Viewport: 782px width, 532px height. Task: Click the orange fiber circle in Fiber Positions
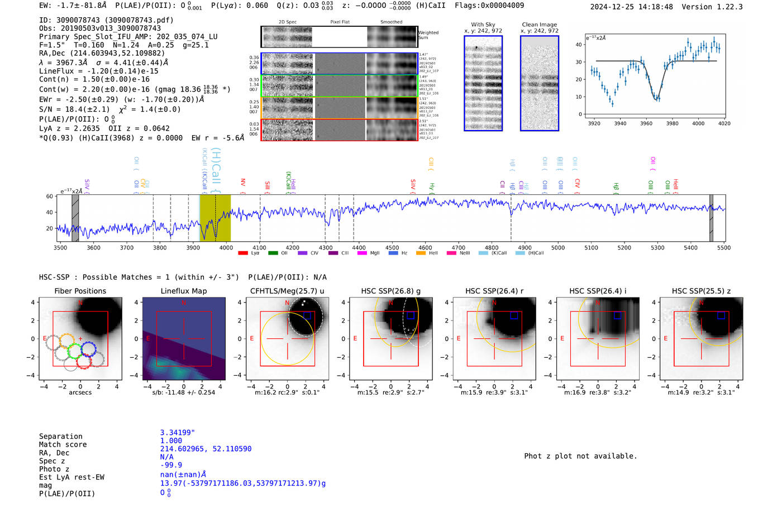pos(67,341)
